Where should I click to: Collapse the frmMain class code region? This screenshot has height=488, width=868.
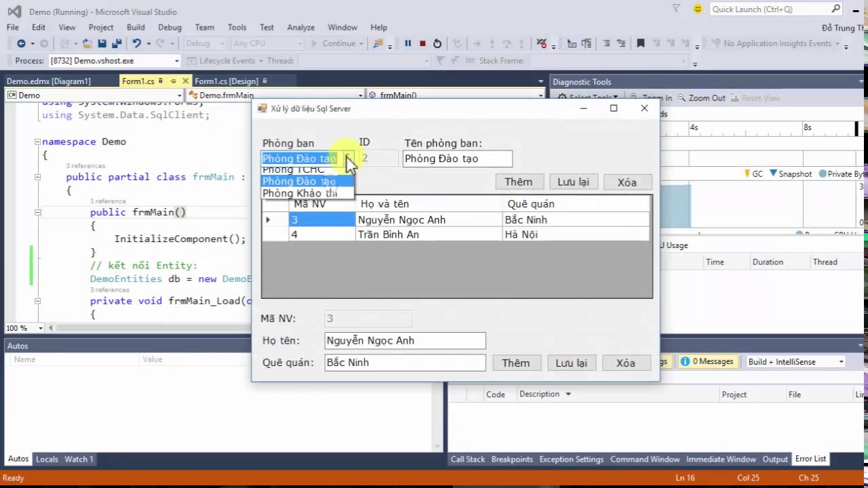(37, 177)
